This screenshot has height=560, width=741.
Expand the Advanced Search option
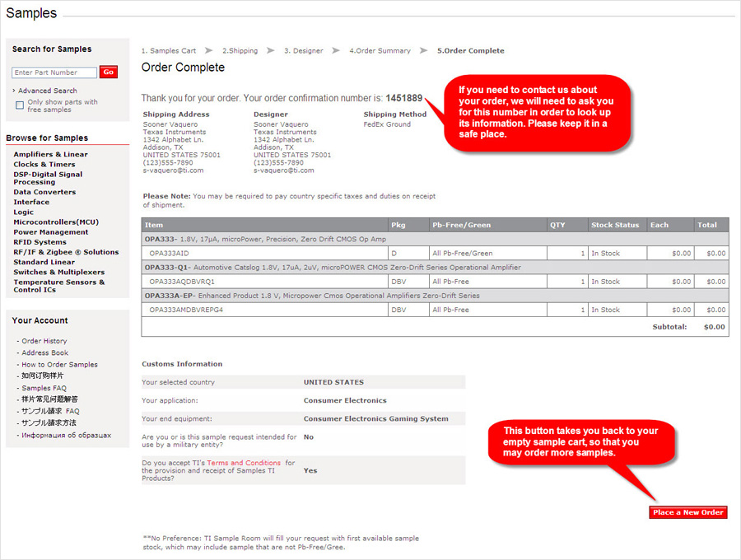[47, 91]
